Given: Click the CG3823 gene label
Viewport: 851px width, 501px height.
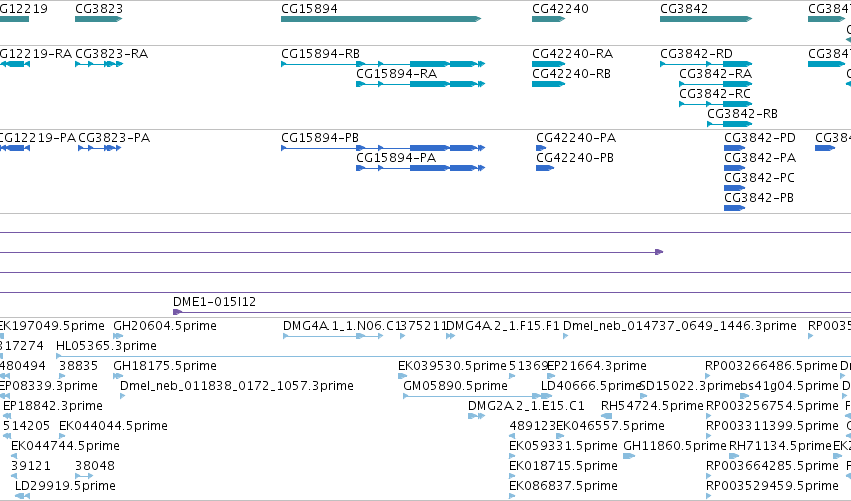Looking at the screenshot, I should 99,9.
